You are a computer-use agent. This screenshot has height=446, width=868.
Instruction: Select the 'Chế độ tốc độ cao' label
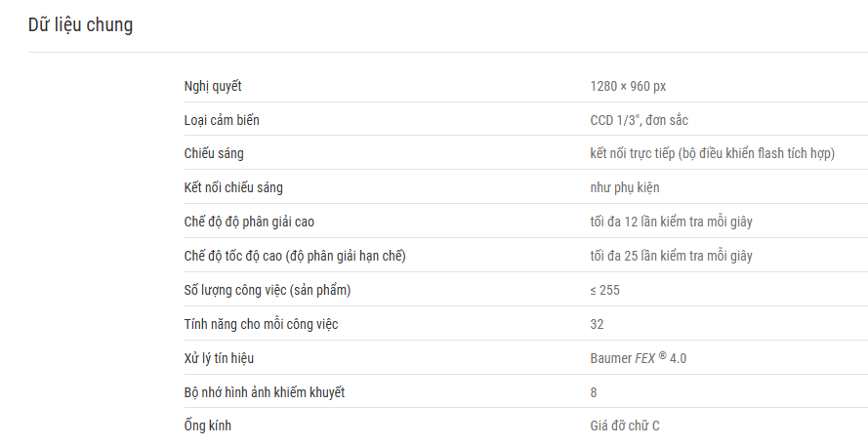(295, 257)
